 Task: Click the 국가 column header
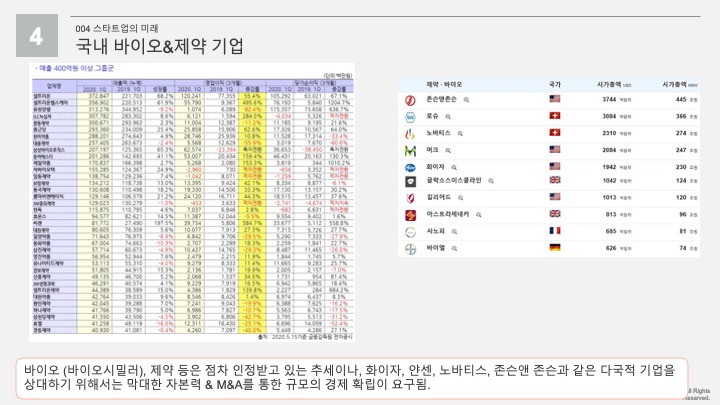555,84
